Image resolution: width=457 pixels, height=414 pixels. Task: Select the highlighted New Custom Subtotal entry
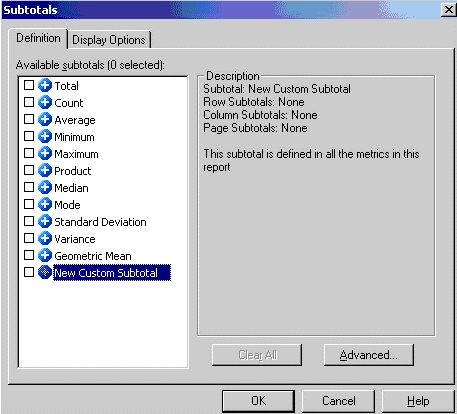click(x=112, y=273)
